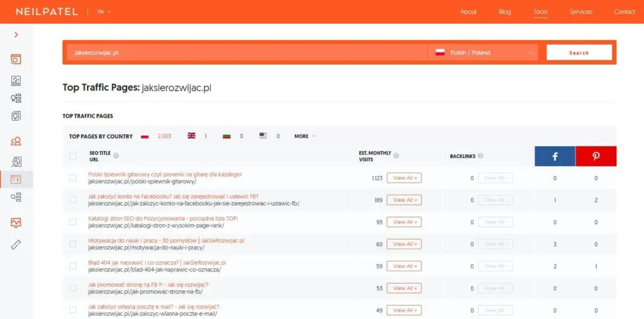644x319 pixels.
Task: Open the site audit monitor sidebar icon
Action: pyautogui.click(x=16, y=223)
